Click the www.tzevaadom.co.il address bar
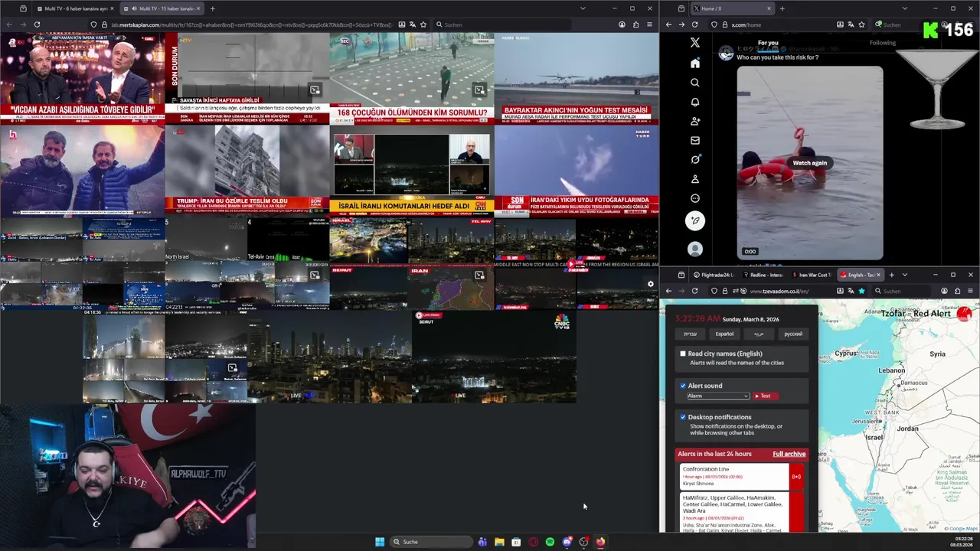Viewport: 980px width, 551px height. [x=789, y=291]
